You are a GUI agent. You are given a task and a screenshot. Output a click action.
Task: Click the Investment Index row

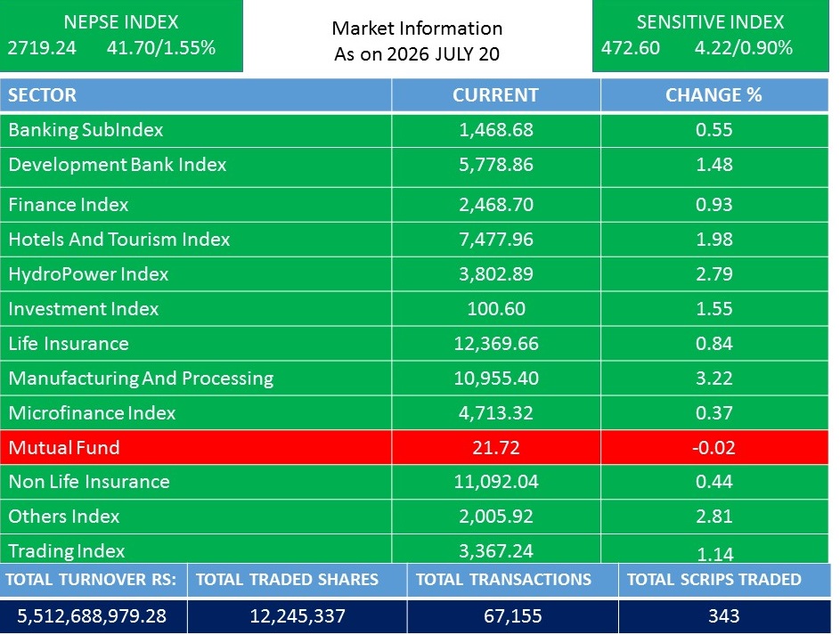[414, 309]
